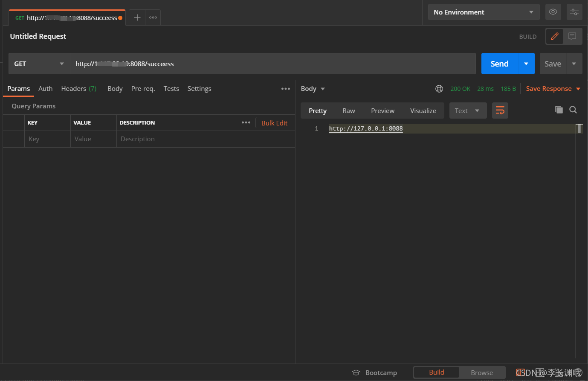Screen dimensions: 588x381
Task: Click the Save button
Action: pos(553,64)
